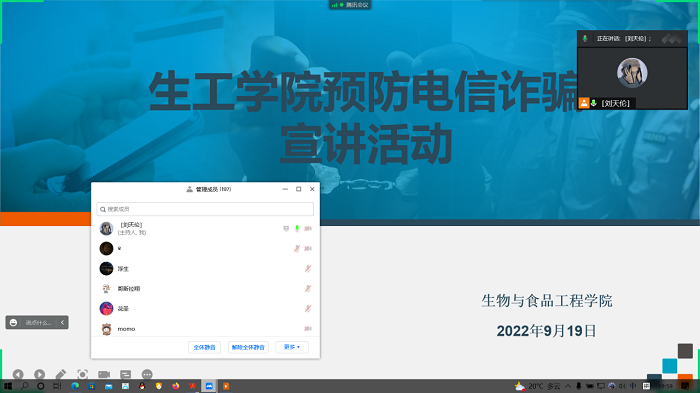This screenshot has height=393, width=700.
Task: Collapse the chat input bar arrow
Action: (x=62, y=322)
